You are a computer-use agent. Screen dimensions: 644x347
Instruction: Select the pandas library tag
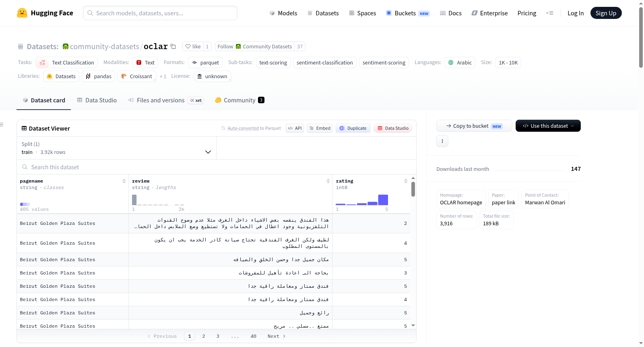pos(99,76)
